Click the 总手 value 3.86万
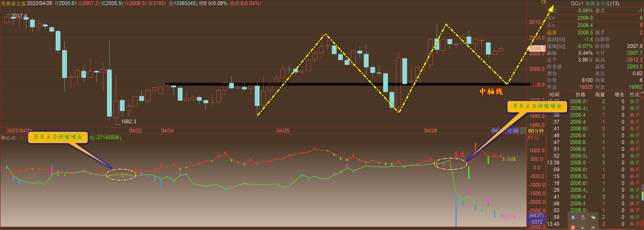The height and width of the screenshot is (230, 644). [585, 60]
